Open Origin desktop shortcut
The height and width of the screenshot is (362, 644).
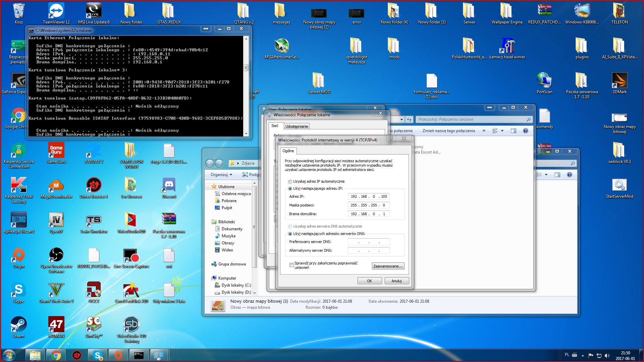pyautogui.click(x=19, y=257)
